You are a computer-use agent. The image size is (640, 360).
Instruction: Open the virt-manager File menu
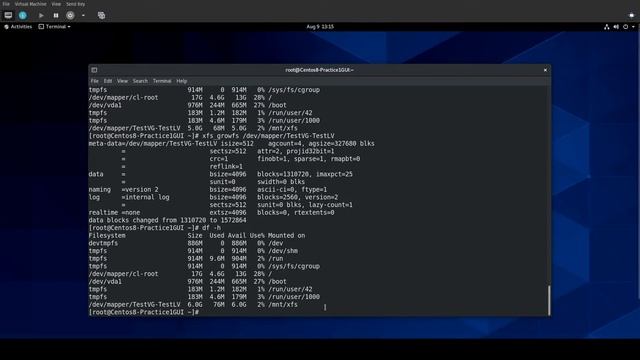pos(6,4)
